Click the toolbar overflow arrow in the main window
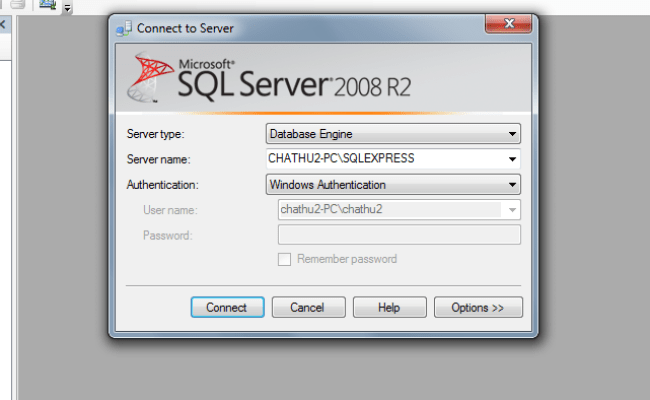 point(68,7)
